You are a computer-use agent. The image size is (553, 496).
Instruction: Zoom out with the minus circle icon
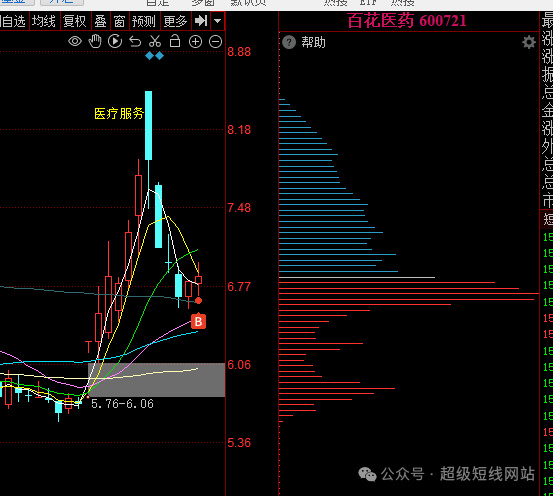click(215, 42)
